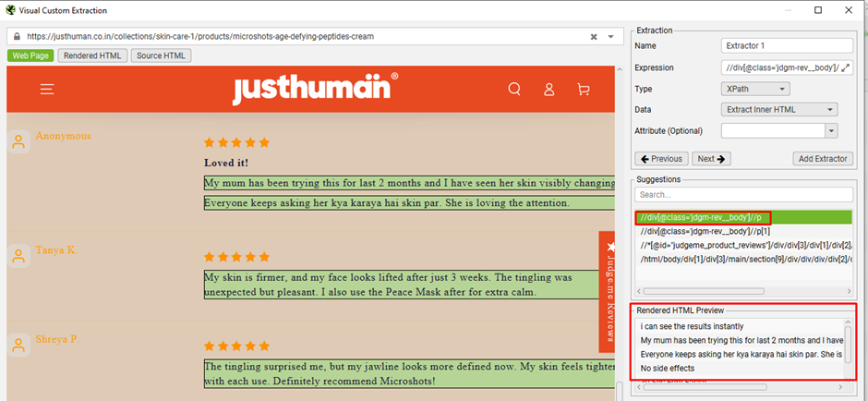Click the star rating on Tanya K. review
This screenshot has height=401, width=868.
(x=237, y=257)
